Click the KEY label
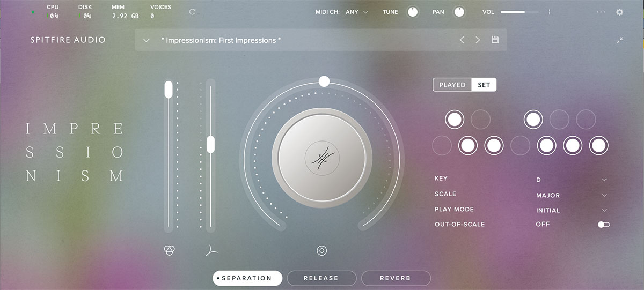 point(441,179)
